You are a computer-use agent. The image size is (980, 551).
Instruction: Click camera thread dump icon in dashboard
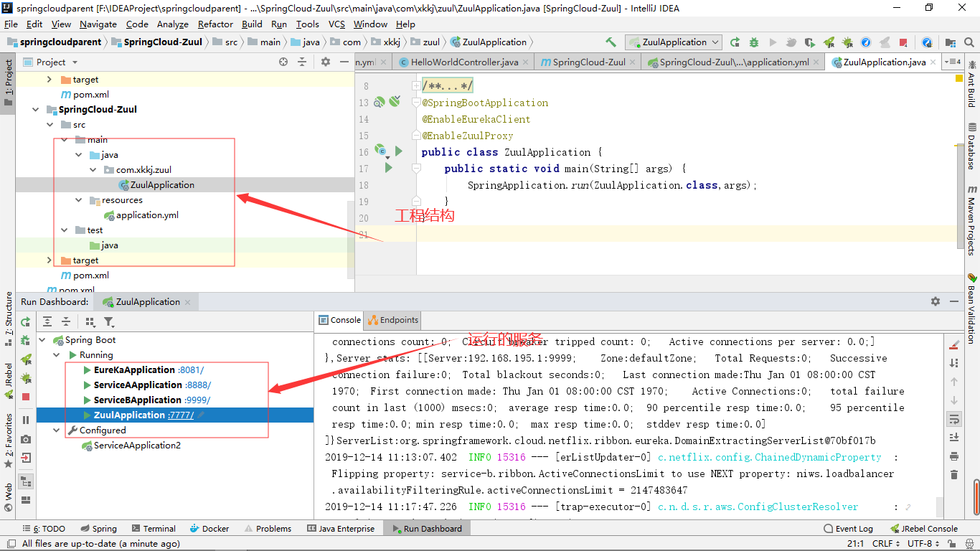[x=26, y=439]
